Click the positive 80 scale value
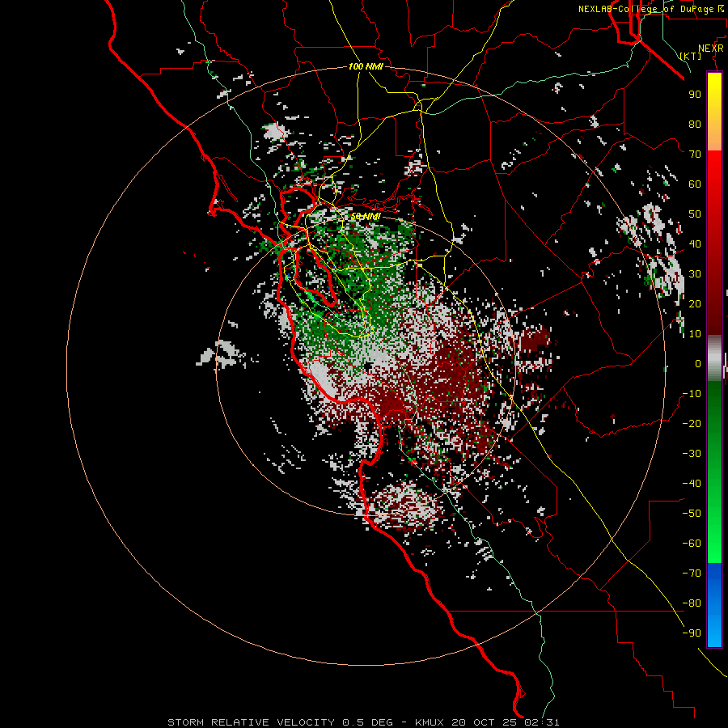Viewport: 728px width, 728px height. tap(695, 124)
